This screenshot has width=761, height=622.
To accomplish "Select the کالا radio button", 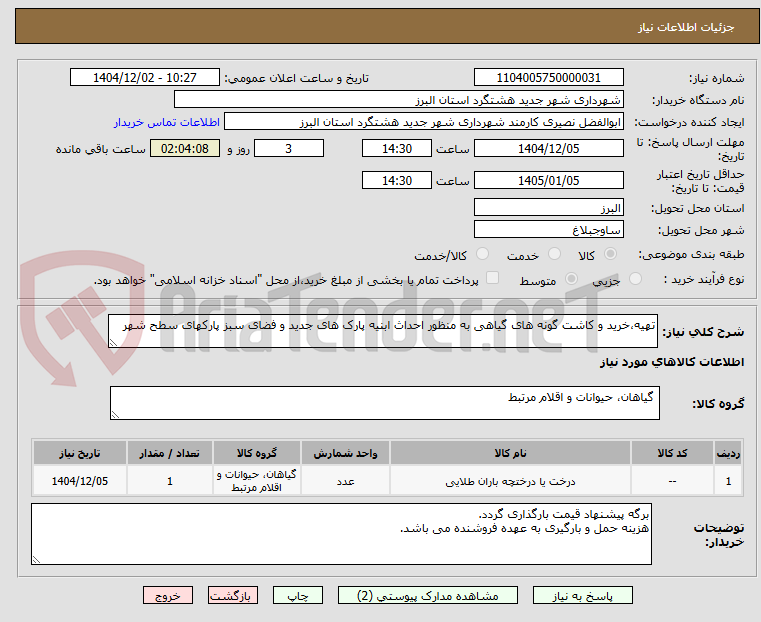I will click(x=610, y=254).
